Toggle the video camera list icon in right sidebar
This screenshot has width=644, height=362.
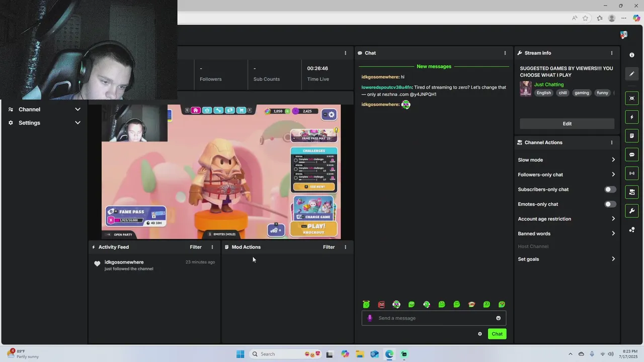(x=632, y=192)
